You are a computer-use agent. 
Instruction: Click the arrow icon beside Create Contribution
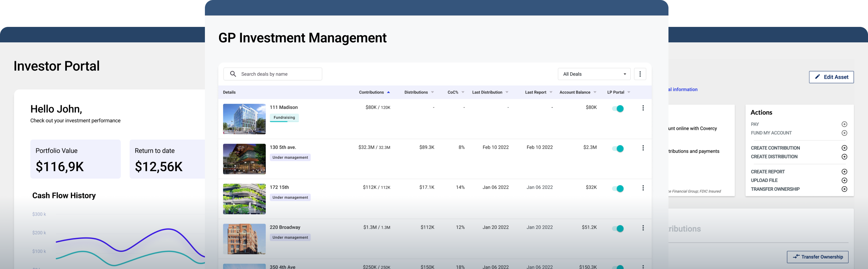[x=844, y=148]
